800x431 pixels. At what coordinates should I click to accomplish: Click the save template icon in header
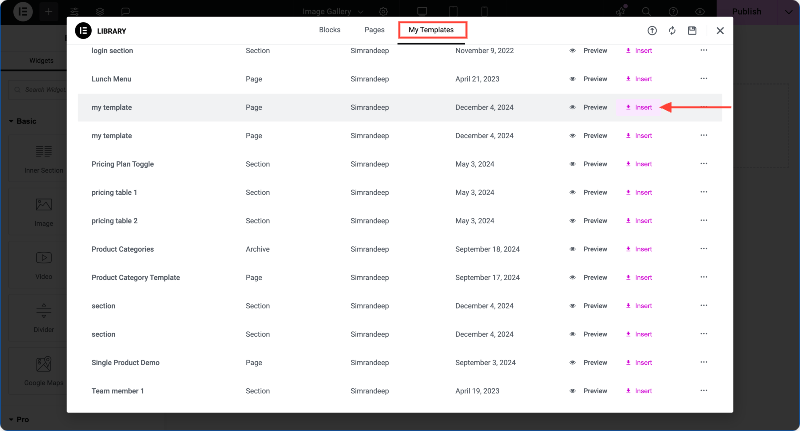pos(692,31)
